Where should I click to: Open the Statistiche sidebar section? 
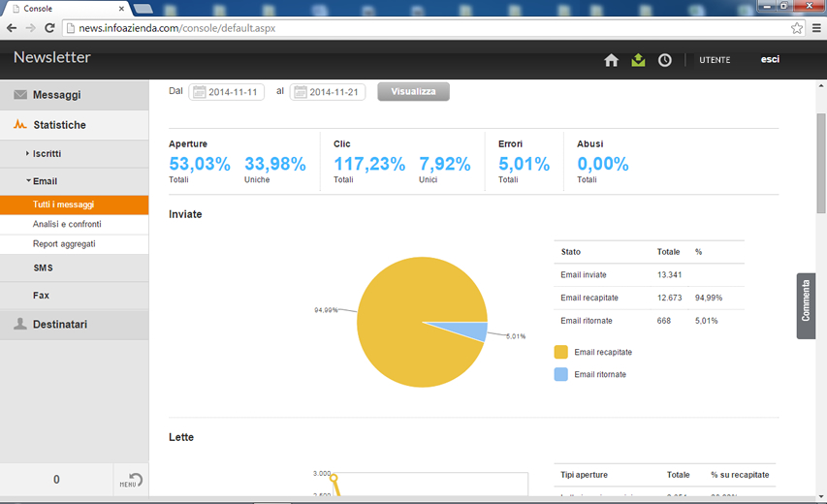tap(59, 125)
